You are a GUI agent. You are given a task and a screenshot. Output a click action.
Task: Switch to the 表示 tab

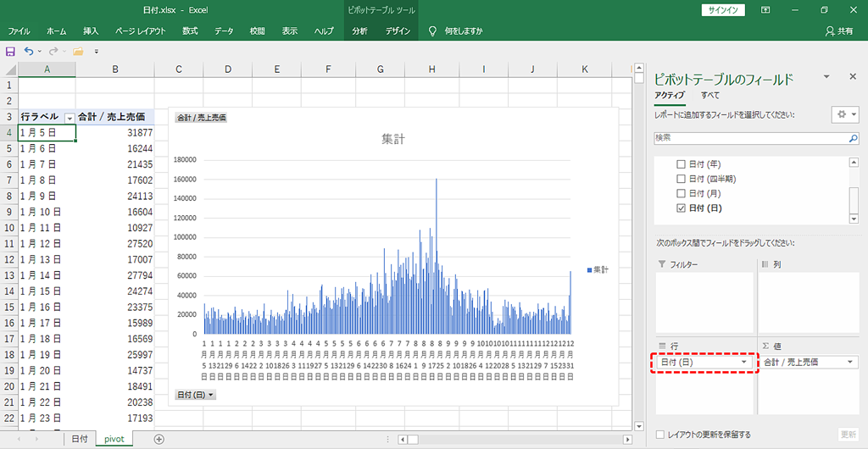(x=290, y=31)
